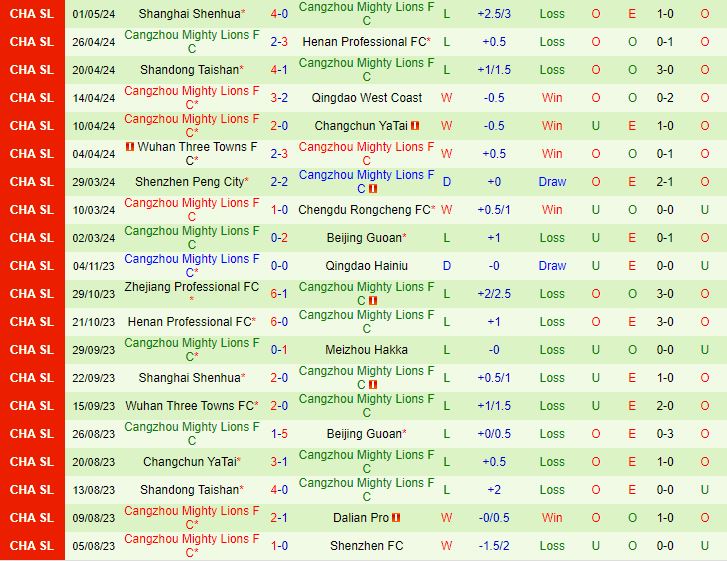Click date 10/03/24
The width and height of the screenshot is (727, 561).
(94, 210)
